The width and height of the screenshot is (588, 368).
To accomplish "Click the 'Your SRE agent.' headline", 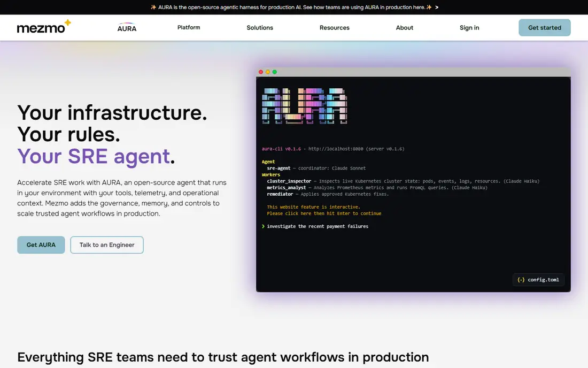I will click(96, 156).
